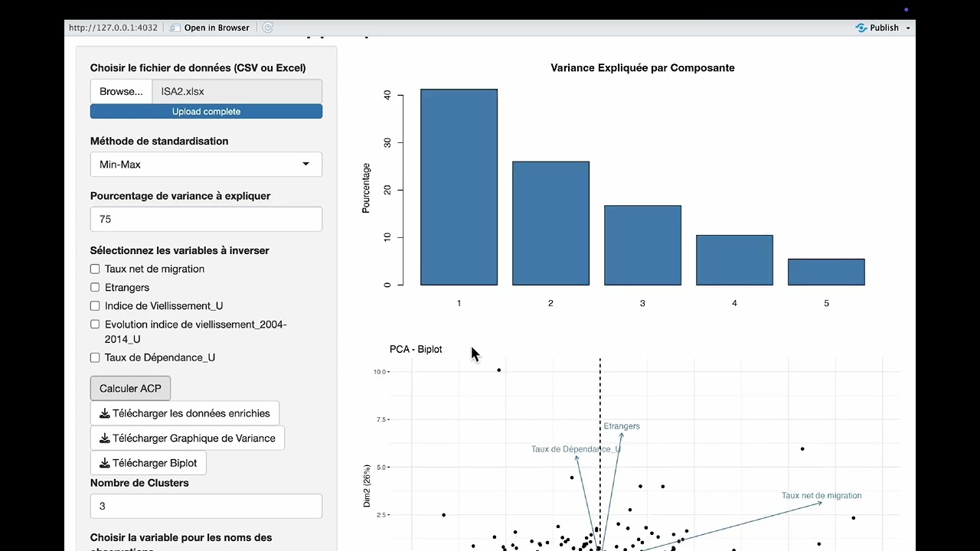
Task: Click the download icon on Télécharger Graphique de Variance
Action: click(x=104, y=439)
